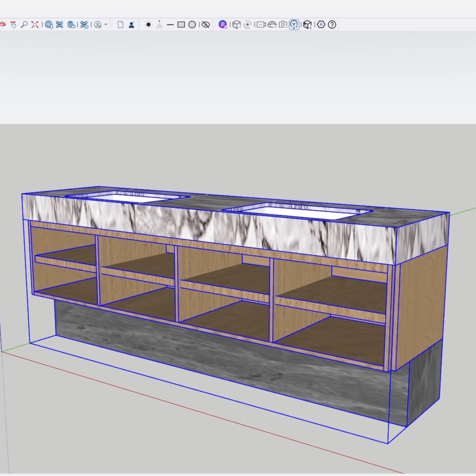
Task: Click the purple render plugin icon
Action: click(223, 25)
